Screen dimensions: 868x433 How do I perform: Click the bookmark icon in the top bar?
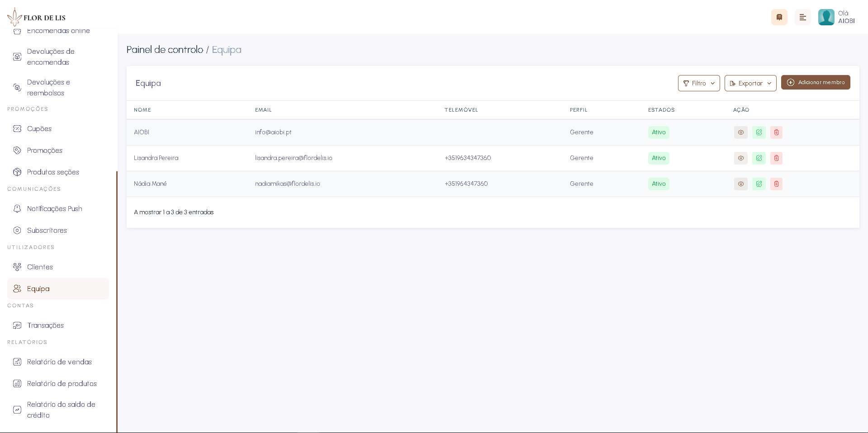779,17
